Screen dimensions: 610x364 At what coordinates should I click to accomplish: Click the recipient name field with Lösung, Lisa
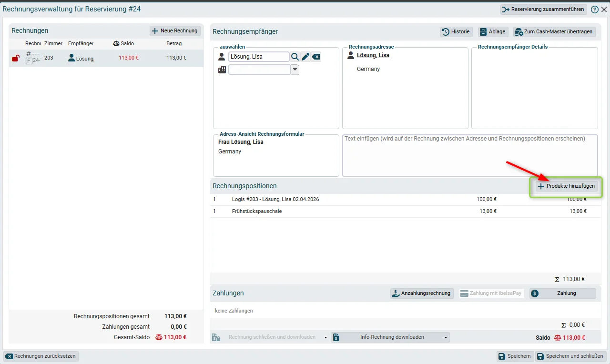coord(259,57)
